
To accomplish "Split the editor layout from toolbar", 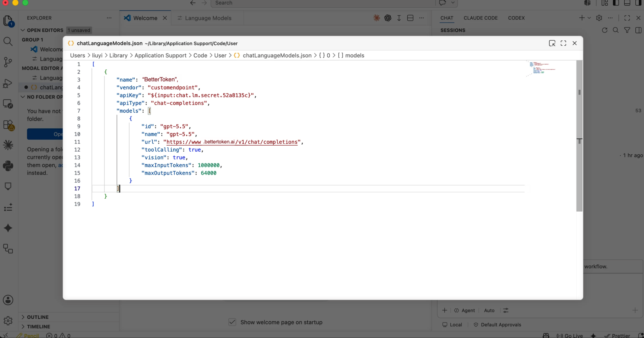I will tap(410, 18).
